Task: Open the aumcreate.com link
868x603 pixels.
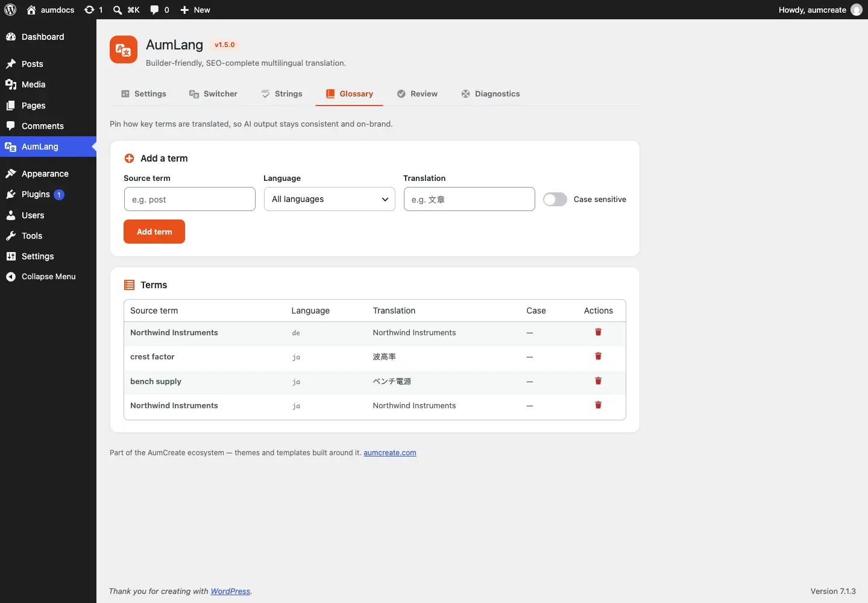Action: (390, 453)
